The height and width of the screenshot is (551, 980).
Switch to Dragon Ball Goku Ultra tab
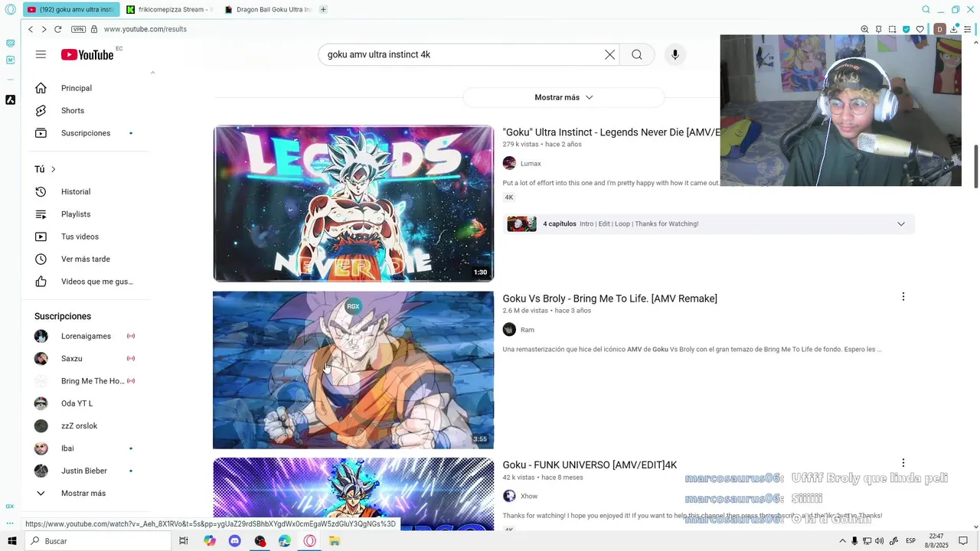[x=268, y=9]
